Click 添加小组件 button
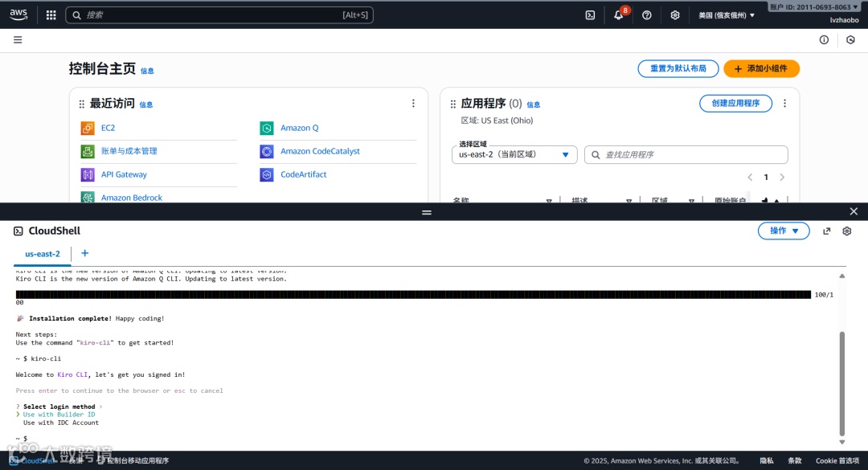This screenshot has height=470, width=868. tap(761, 68)
